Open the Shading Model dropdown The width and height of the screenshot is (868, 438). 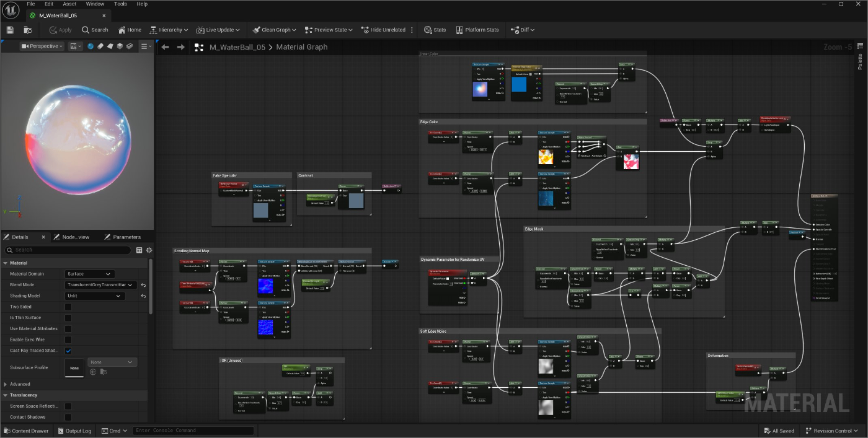tap(94, 296)
